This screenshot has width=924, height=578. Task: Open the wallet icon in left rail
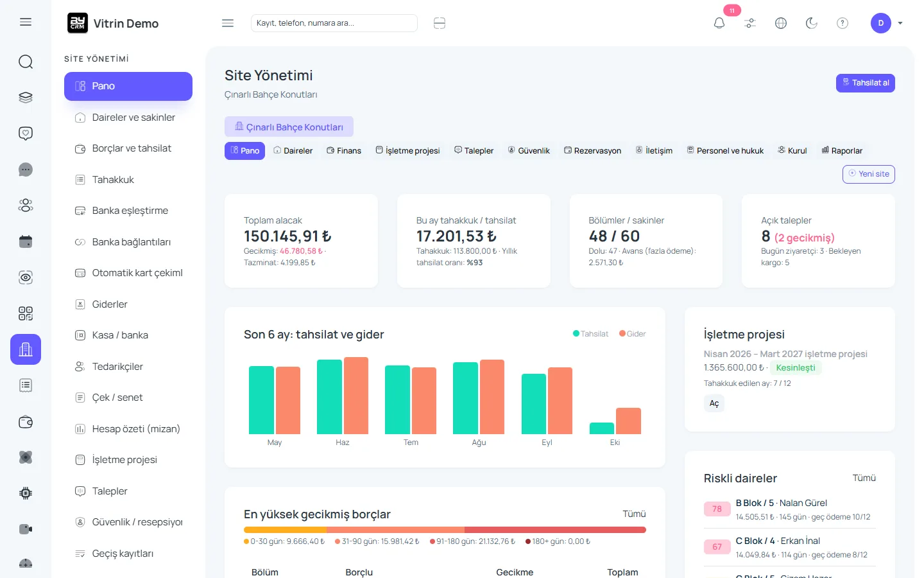(26, 422)
